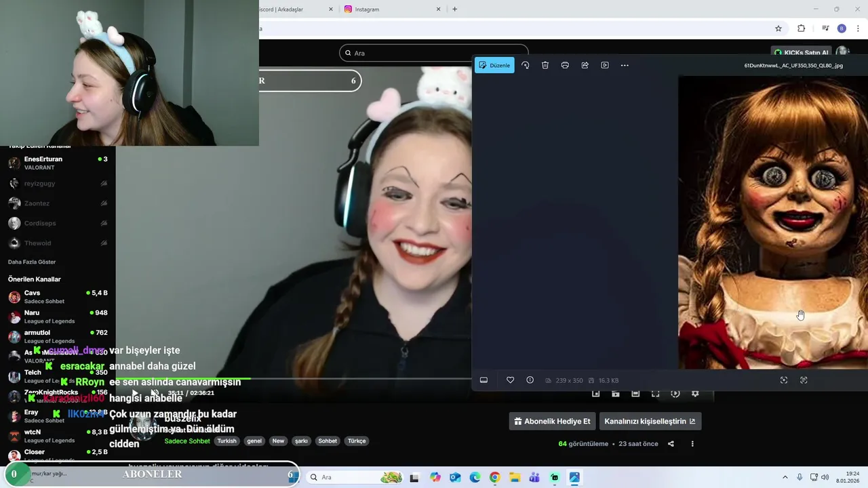Select the Sohbet tag
Image resolution: width=868 pixels, height=488 pixels.
coord(328,441)
